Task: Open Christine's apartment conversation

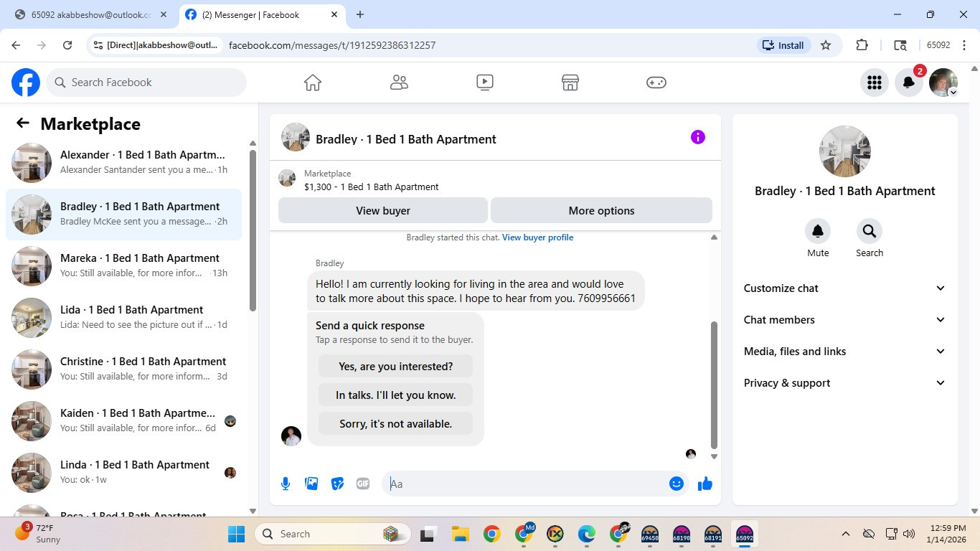Action: [x=123, y=369]
